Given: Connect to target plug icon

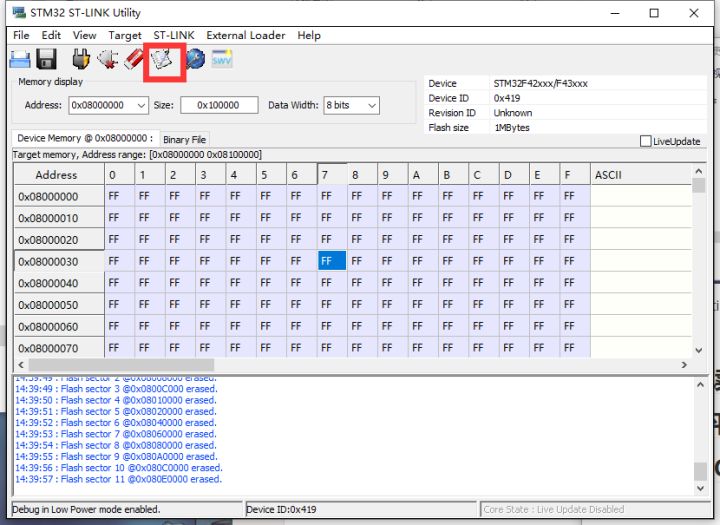Looking at the screenshot, I should [x=81, y=59].
